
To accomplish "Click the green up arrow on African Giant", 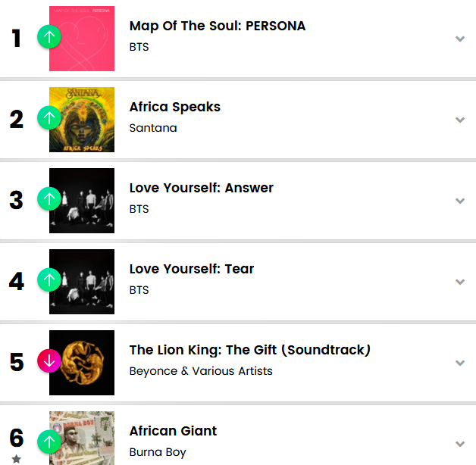I will click(x=49, y=442).
